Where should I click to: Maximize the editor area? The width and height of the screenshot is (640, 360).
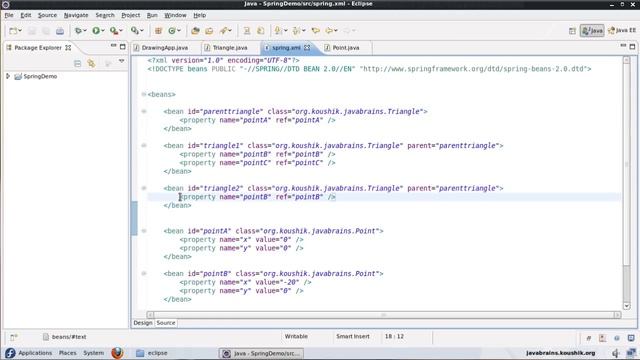click(632, 47)
